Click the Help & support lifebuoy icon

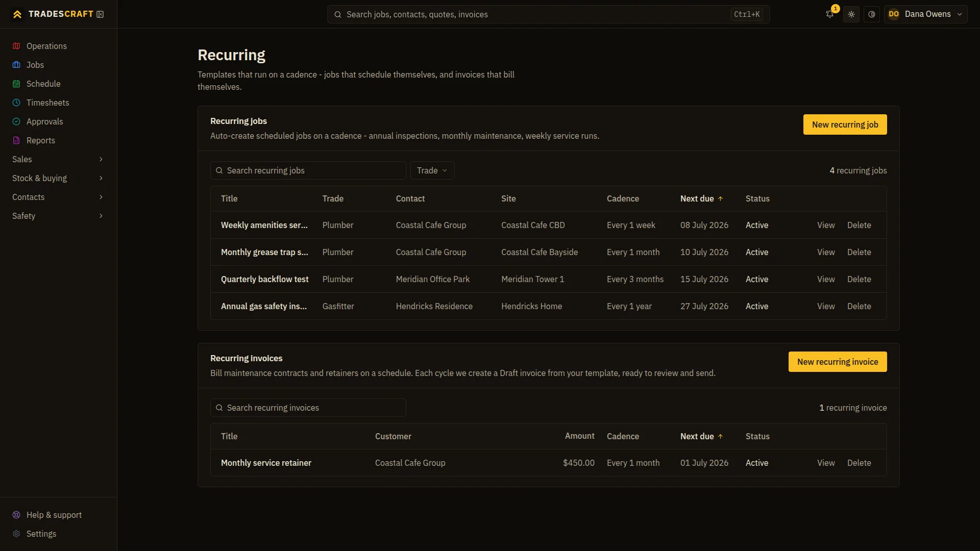pos(16,515)
